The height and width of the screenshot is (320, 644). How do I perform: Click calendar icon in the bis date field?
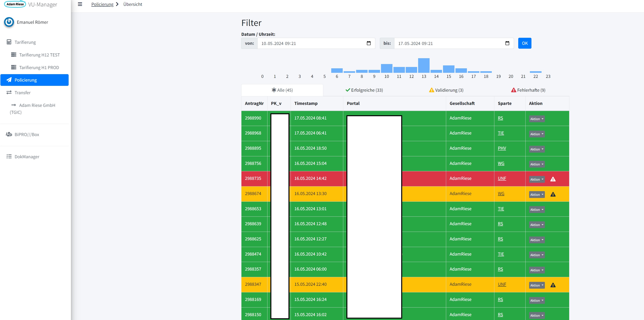507,43
